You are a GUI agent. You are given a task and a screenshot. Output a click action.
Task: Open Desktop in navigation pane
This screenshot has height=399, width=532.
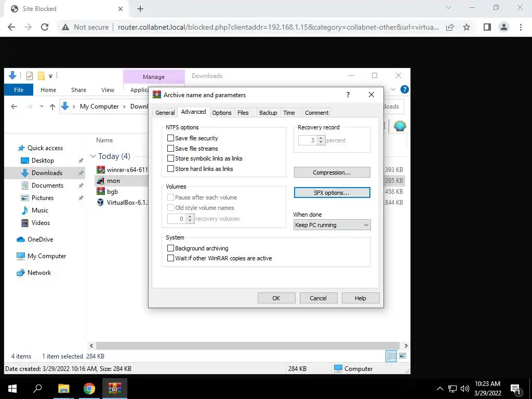(43, 161)
